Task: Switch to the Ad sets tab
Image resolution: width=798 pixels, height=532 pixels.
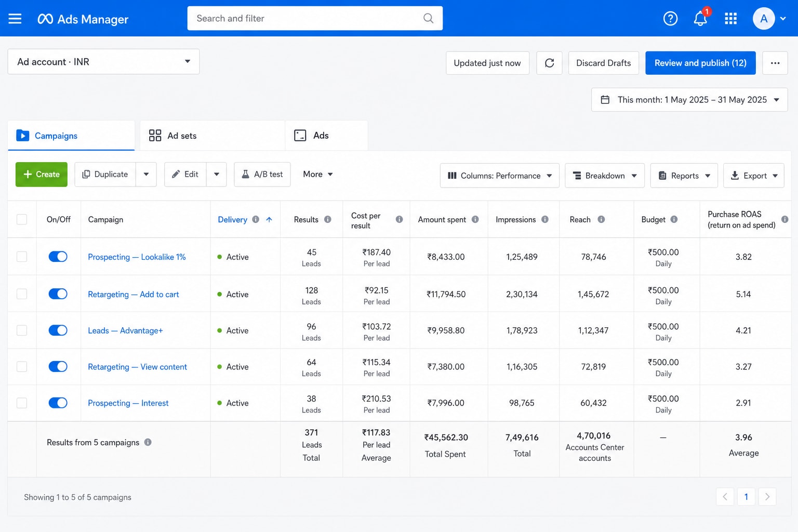Action: click(212, 136)
